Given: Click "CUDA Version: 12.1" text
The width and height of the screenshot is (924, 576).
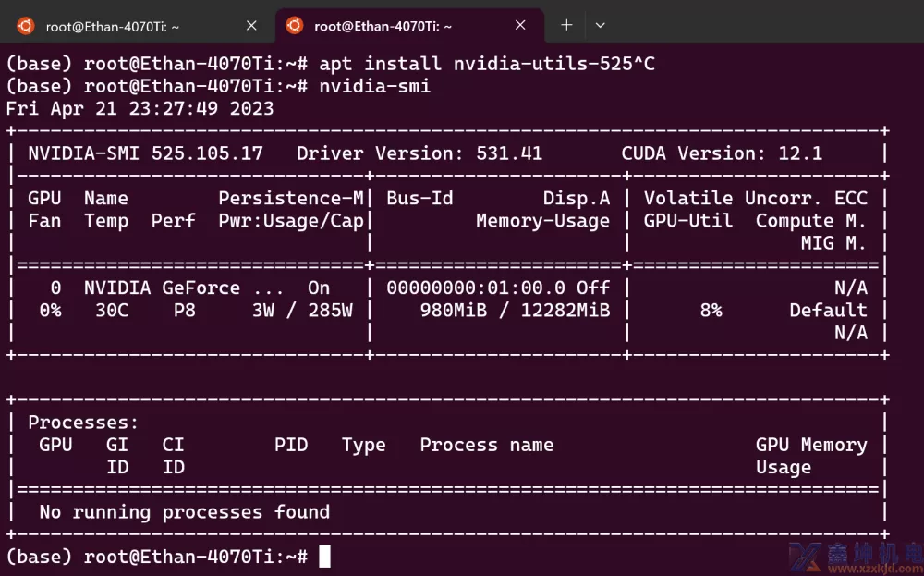Looking at the screenshot, I should [x=722, y=153].
